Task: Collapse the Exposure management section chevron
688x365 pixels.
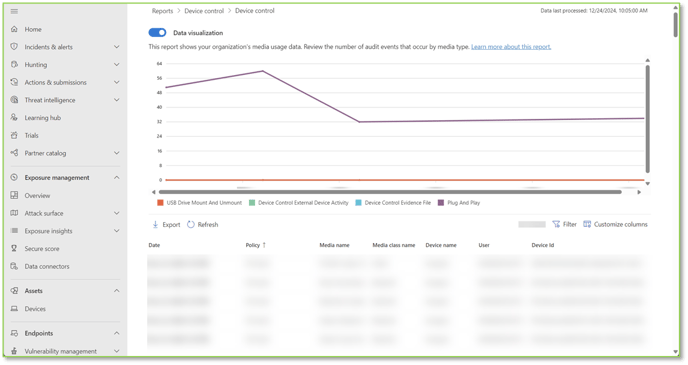Action: click(x=117, y=178)
